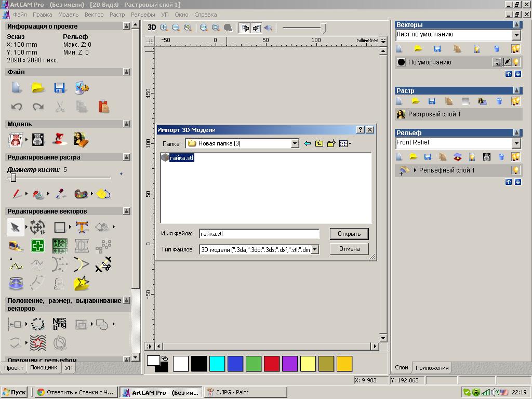This screenshot has height=399, width=532.
Task: Toggle the first view toggle button after zoom icons
Action: pyautogui.click(x=245, y=28)
